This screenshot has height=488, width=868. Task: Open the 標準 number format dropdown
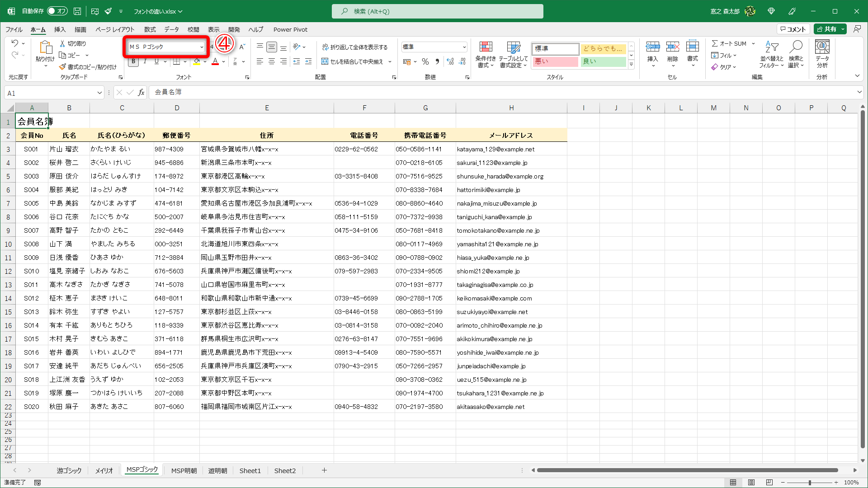pyautogui.click(x=465, y=47)
